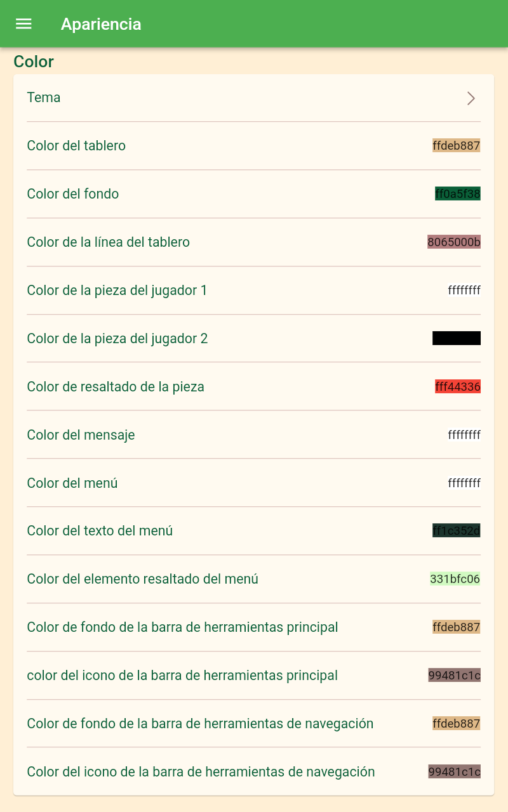Click the board color swatch ffdeb887
Image resolution: width=508 pixels, height=812 pixels.
456,146
